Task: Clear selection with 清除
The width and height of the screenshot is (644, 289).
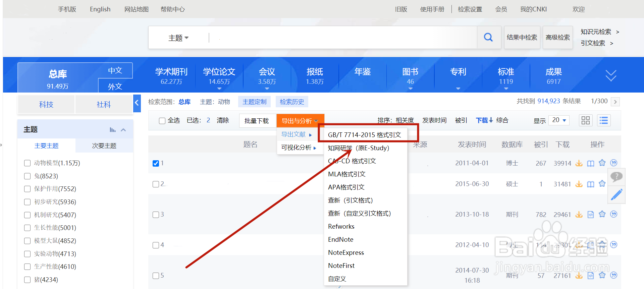Action: point(223,120)
